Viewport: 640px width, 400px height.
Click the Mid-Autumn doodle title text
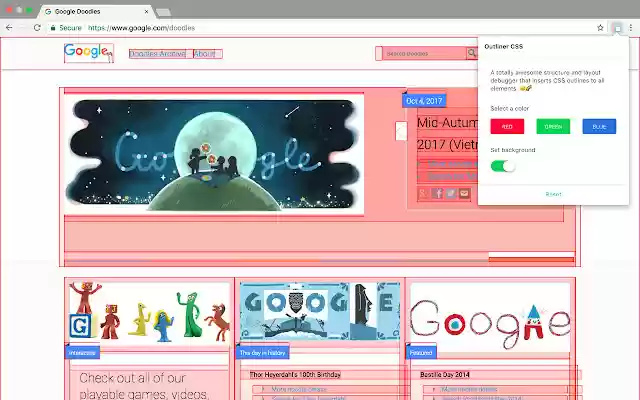click(x=447, y=133)
